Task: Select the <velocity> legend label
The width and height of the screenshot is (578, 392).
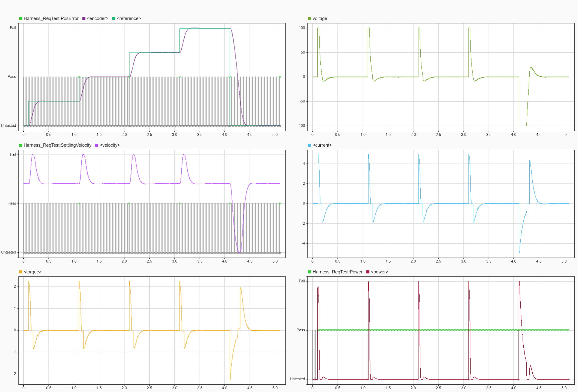Action: 110,145
